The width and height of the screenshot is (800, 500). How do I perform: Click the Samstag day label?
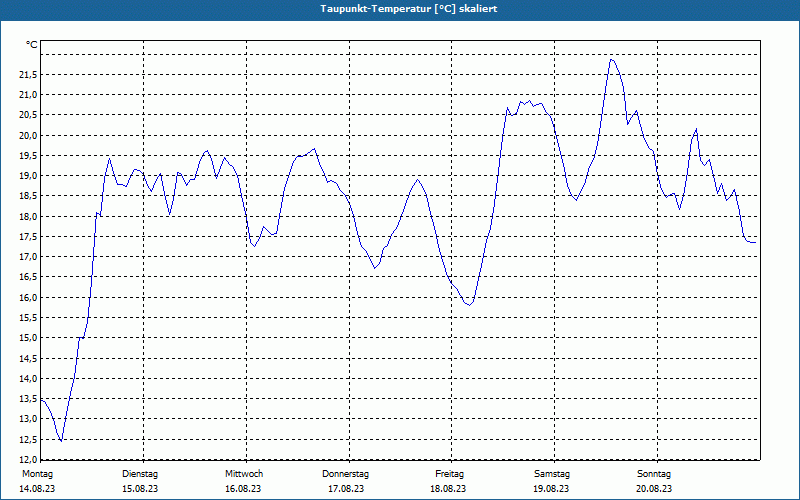(552, 474)
